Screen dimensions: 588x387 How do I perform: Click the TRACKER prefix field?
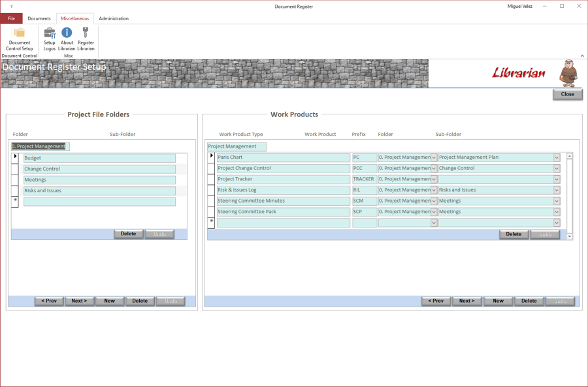365,179
